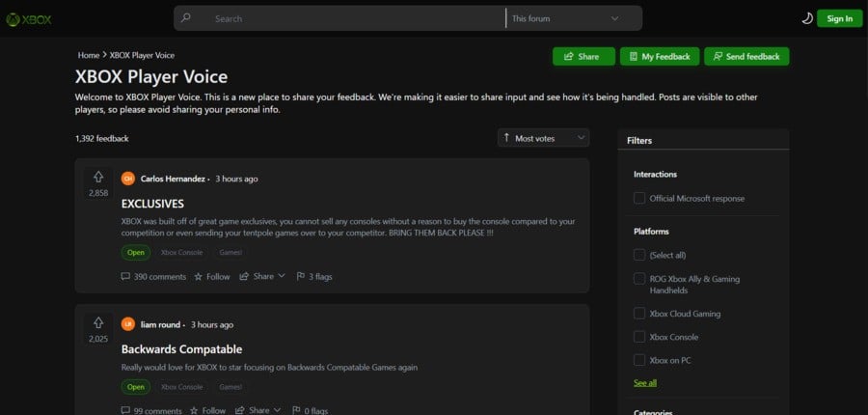868x415 pixels.
Task: Click the green Share button
Action: tap(583, 57)
